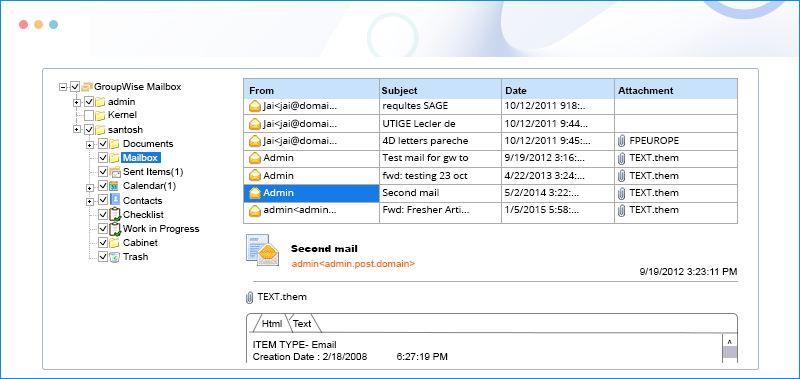Screen dimensions: 800x379
Task: Expand the Documents tree node
Action: [x=90, y=145]
